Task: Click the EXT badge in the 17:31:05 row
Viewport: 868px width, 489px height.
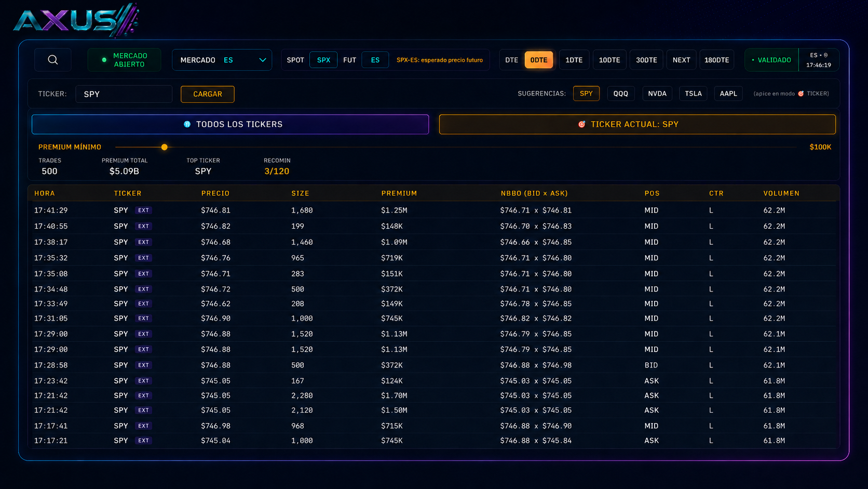Action: pos(143,319)
